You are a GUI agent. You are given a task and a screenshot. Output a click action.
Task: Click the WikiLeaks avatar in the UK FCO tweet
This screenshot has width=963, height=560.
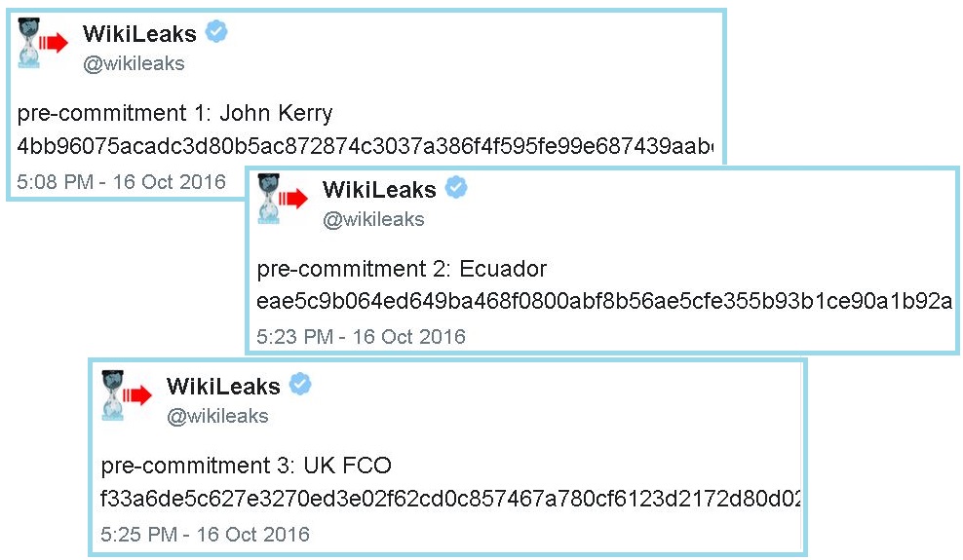click(x=127, y=394)
